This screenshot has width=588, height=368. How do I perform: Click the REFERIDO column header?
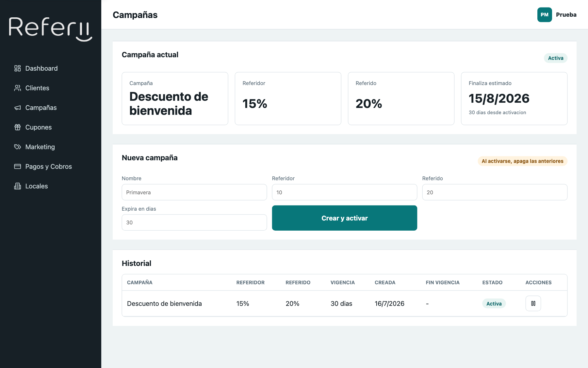tap(298, 282)
